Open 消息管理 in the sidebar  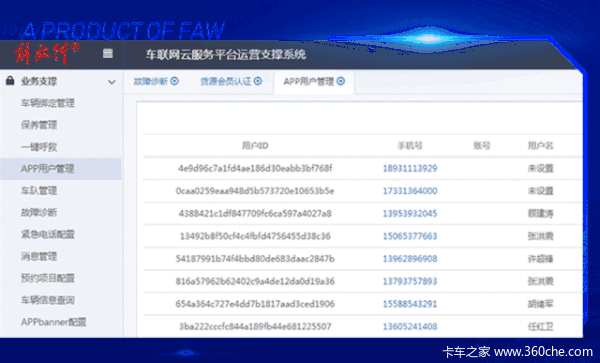[x=39, y=256]
